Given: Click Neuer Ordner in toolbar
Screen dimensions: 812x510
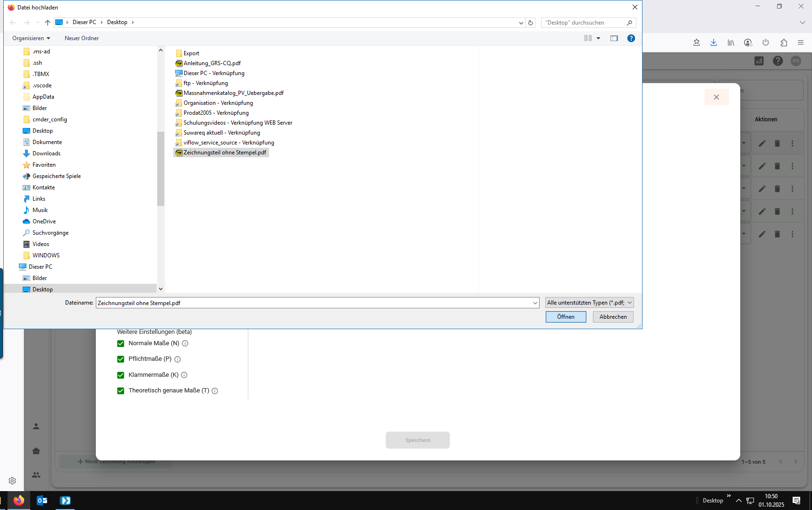Looking at the screenshot, I should click(x=82, y=38).
